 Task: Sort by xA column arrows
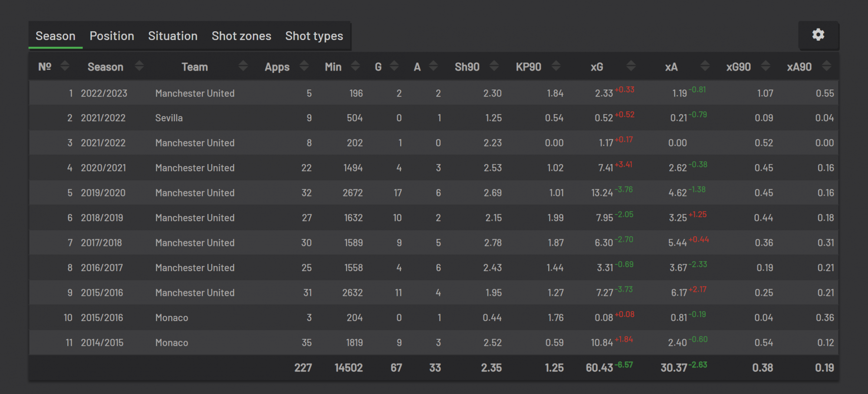[705, 66]
